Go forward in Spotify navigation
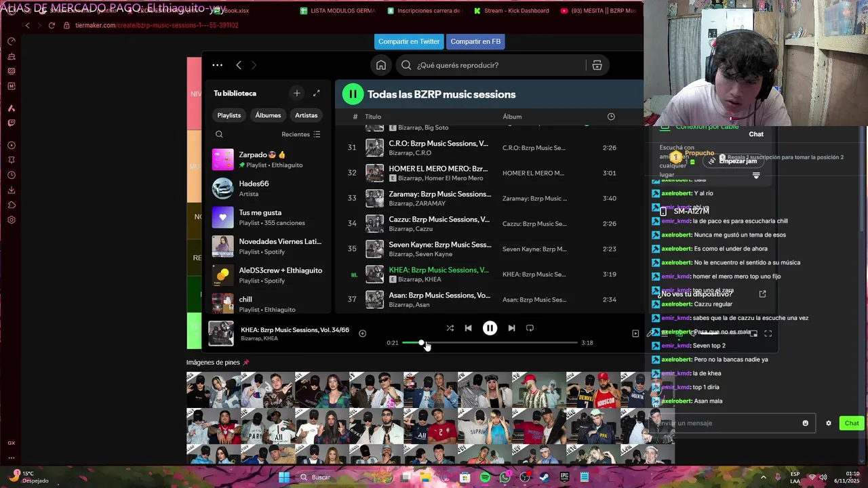 [x=254, y=65]
